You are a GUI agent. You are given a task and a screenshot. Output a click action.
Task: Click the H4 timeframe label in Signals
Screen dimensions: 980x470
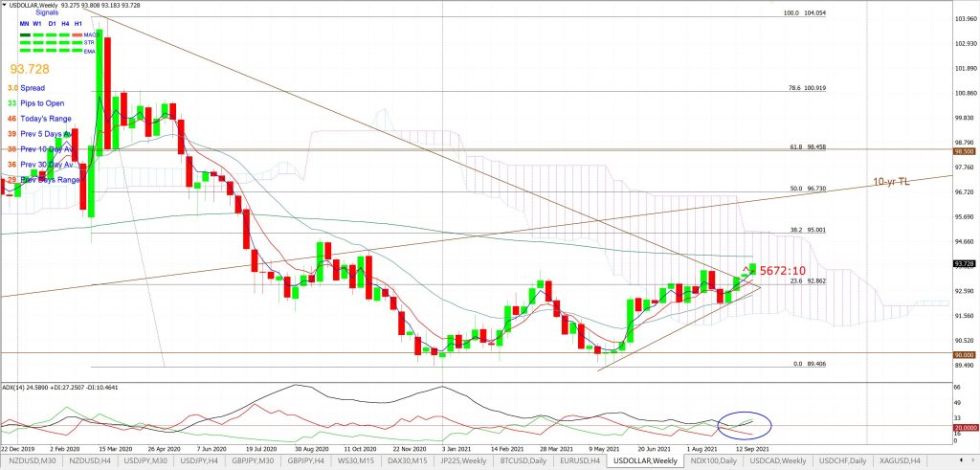coord(65,23)
